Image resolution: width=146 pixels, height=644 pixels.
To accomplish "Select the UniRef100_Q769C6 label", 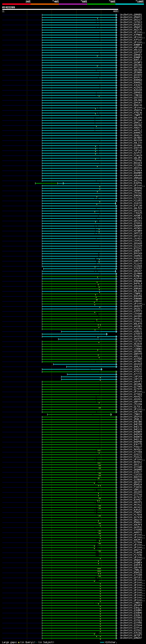I will (131, 223).
